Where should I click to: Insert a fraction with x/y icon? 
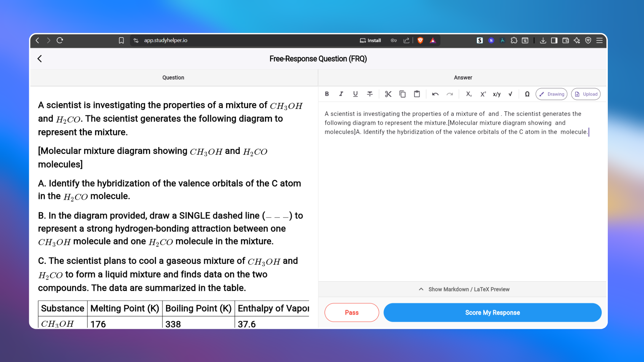pyautogui.click(x=497, y=94)
